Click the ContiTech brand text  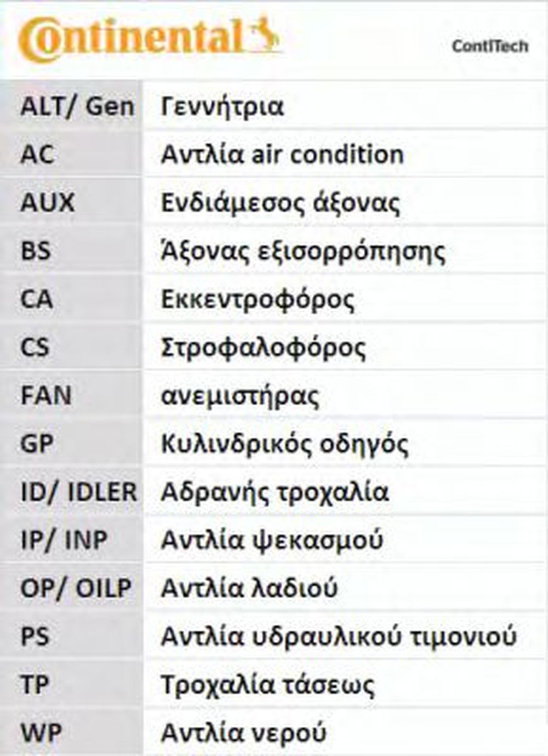[x=490, y=47]
